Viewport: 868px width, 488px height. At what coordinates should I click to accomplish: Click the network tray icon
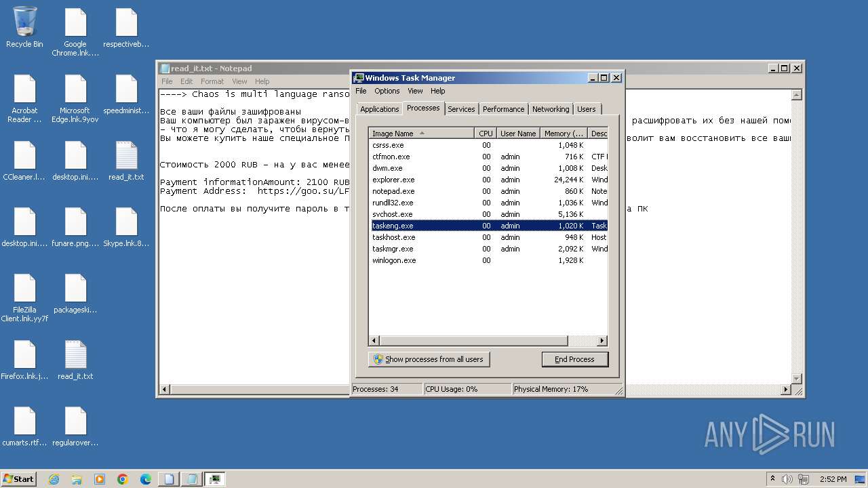(804, 479)
